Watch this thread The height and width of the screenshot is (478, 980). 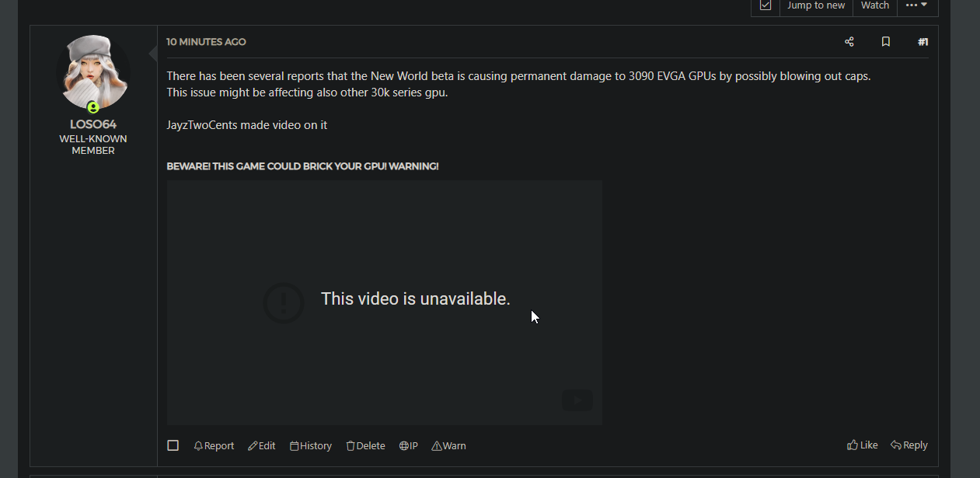pos(875,6)
